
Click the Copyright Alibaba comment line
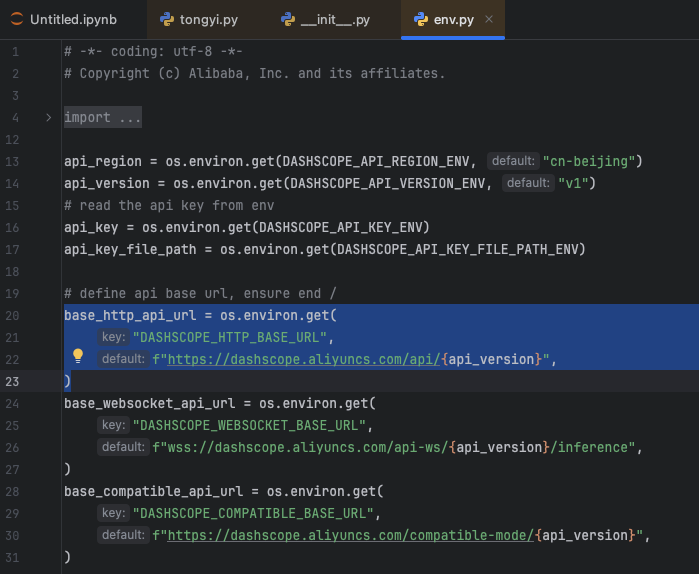(255, 73)
